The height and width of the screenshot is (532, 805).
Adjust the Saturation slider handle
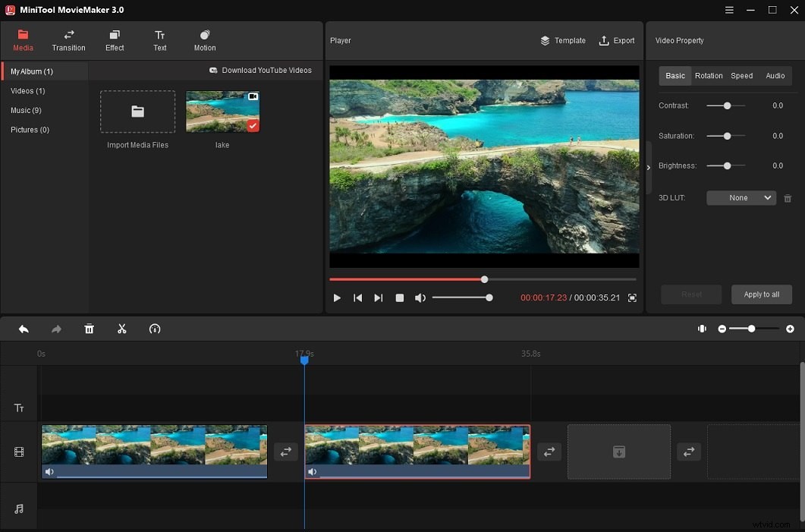click(x=725, y=136)
